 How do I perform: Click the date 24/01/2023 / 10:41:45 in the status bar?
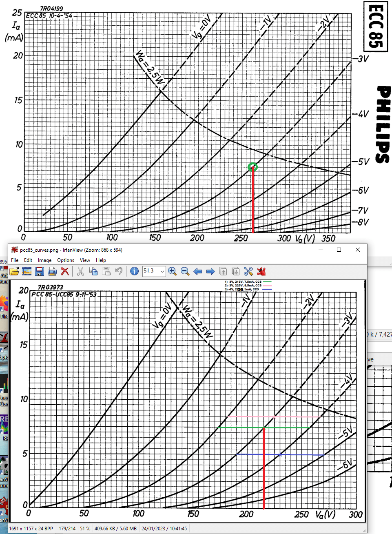[164, 528]
